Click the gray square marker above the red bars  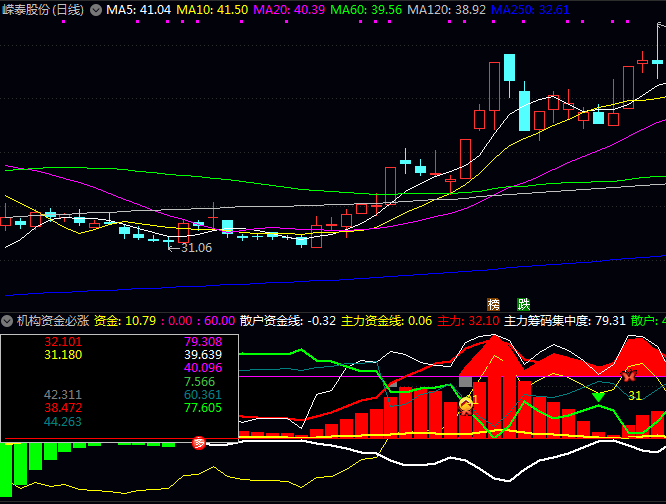click(465, 381)
